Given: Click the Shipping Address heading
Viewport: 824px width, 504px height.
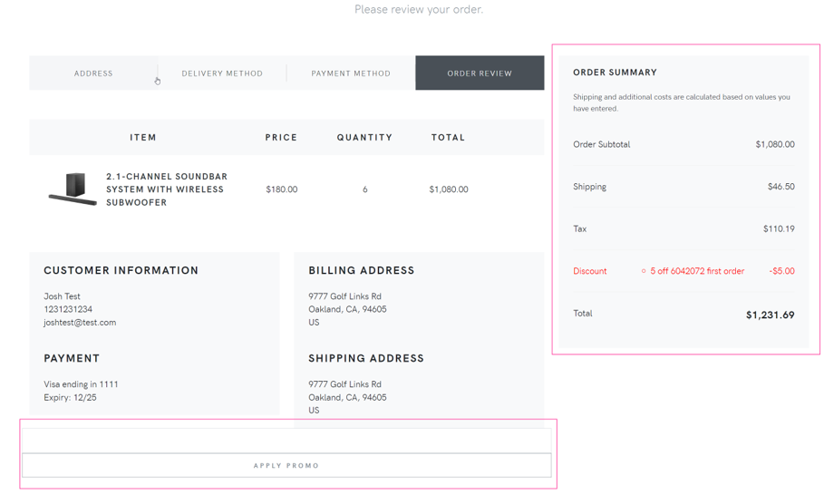Looking at the screenshot, I should click(366, 358).
